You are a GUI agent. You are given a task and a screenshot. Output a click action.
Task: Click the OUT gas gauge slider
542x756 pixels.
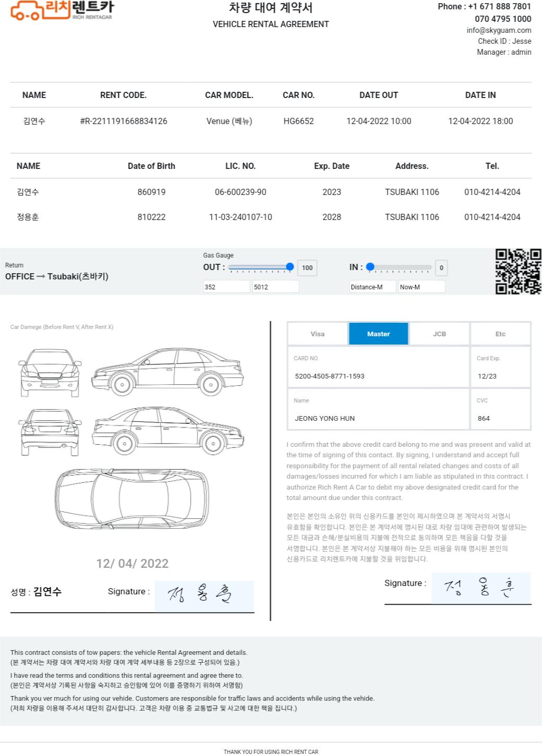[261, 267]
